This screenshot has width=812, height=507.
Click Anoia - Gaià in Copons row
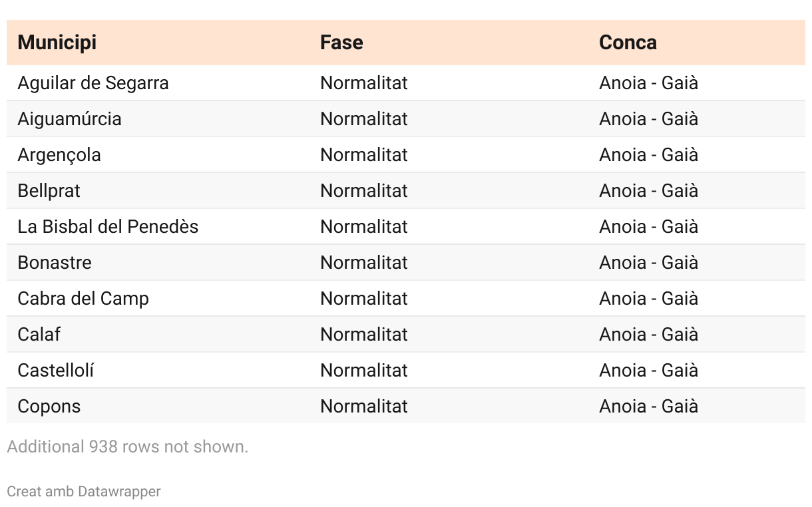tap(648, 407)
